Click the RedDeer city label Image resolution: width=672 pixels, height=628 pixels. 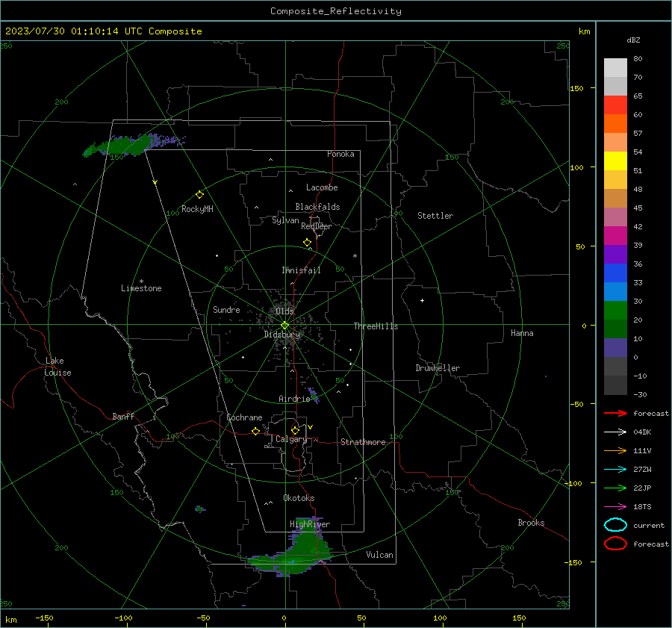pos(317,226)
